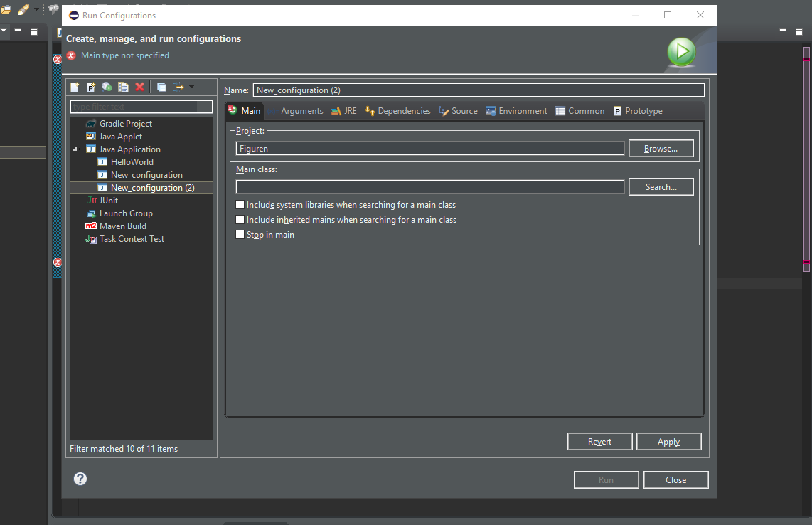Open the filter options dropdown arrow
The width and height of the screenshot is (812, 525).
191,87
